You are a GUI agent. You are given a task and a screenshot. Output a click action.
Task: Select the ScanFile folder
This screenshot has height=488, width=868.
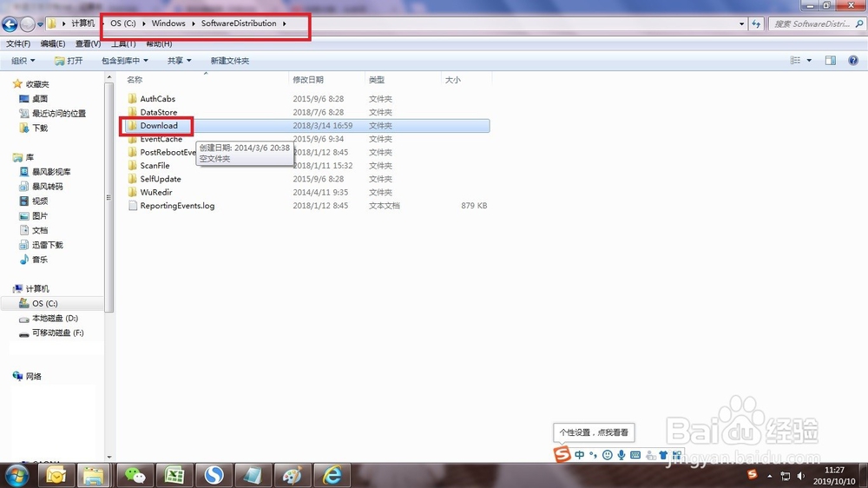coord(155,165)
